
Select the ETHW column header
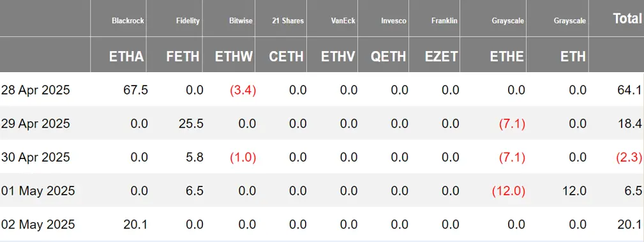tap(234, 56)
